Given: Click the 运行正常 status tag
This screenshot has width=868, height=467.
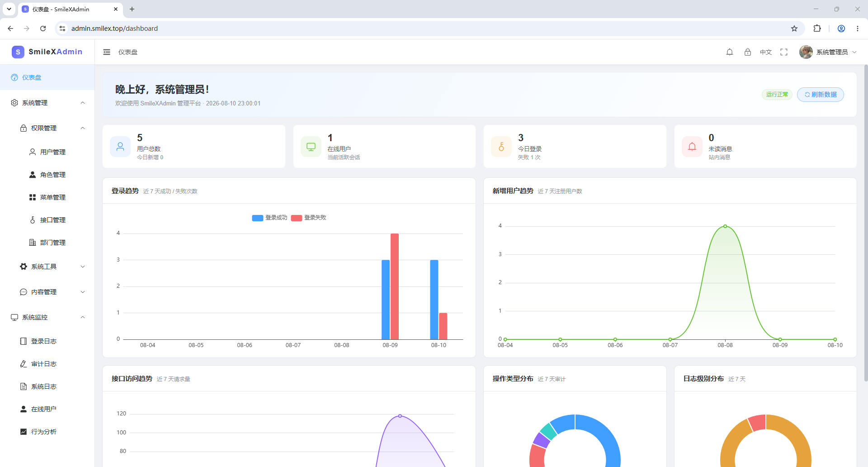Looking at the screenshot, I should click(x=777, y=95).
